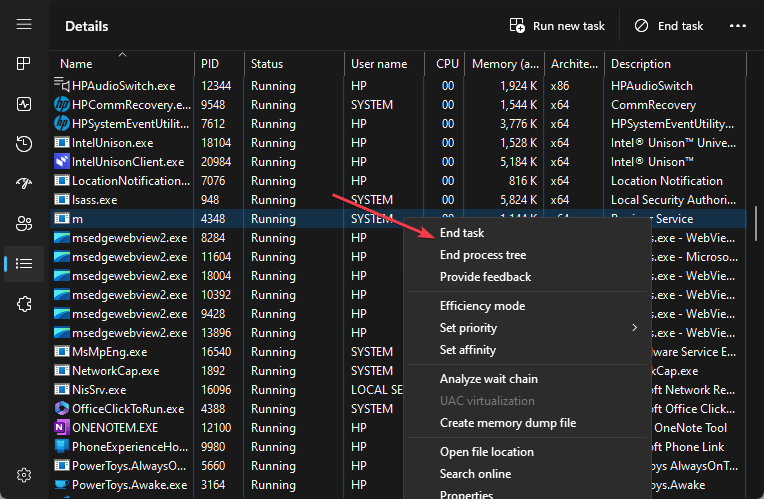Click PID 18004 cell
This screenshot has height=499, width=764.
216,276
